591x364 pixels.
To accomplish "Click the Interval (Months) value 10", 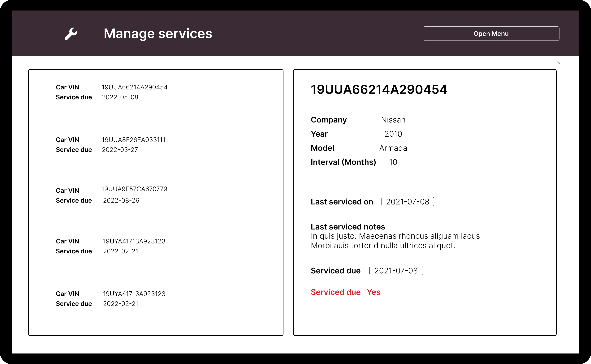I will [393, 162].
